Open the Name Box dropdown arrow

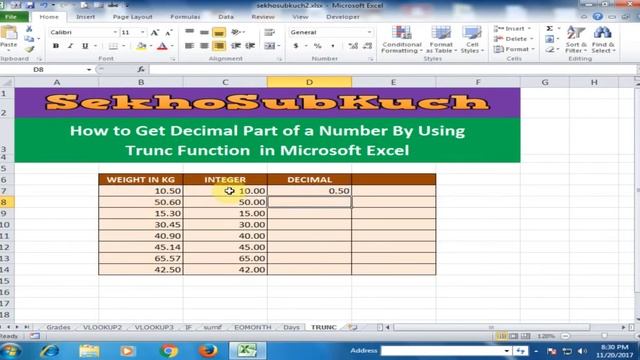[89, 70]
